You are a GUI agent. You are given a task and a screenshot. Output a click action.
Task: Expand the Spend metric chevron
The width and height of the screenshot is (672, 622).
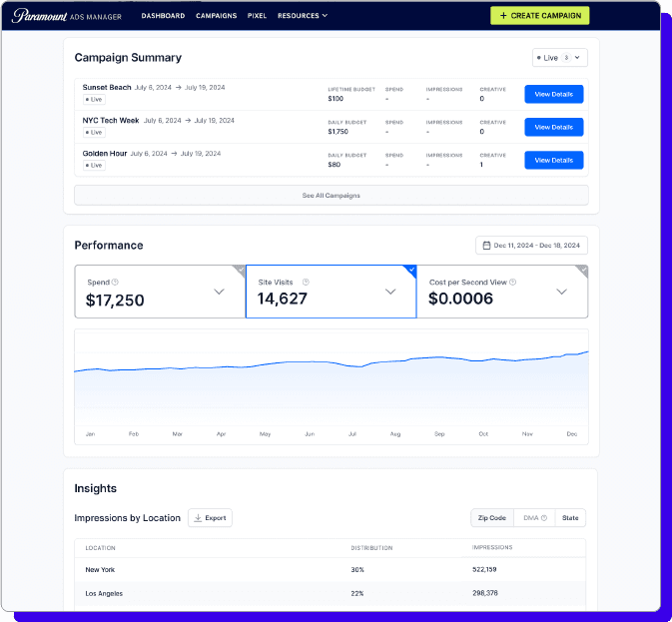[x=219, y=292]
